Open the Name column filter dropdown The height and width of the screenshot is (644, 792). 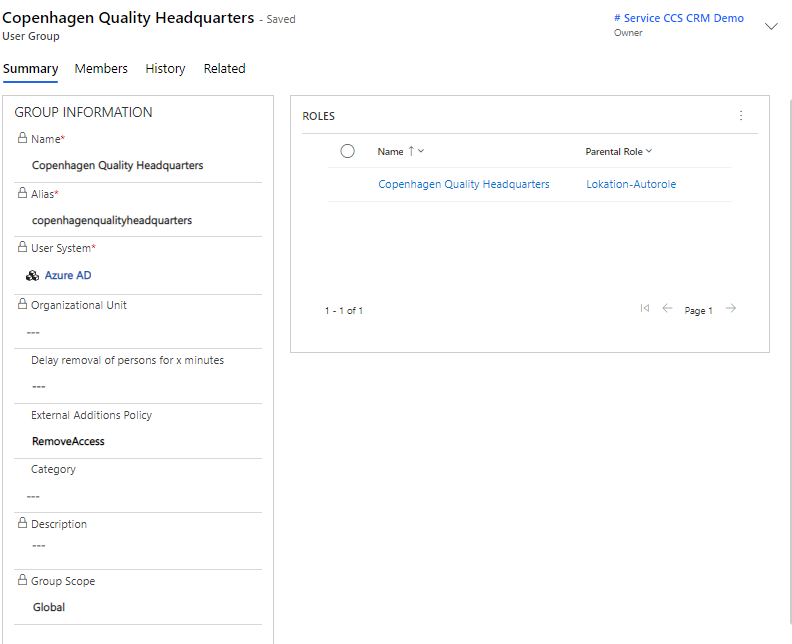click(x=421, y=151)
